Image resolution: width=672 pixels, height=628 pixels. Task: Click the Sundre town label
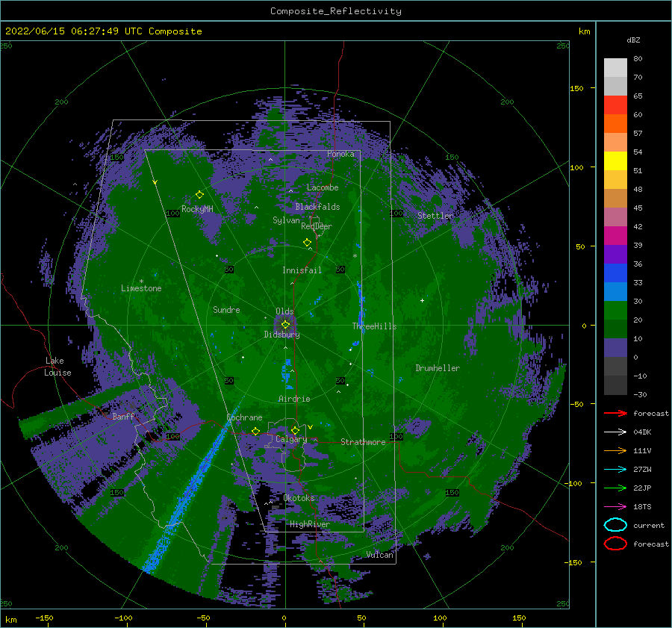pyautogui.click(x=226, y=309)
